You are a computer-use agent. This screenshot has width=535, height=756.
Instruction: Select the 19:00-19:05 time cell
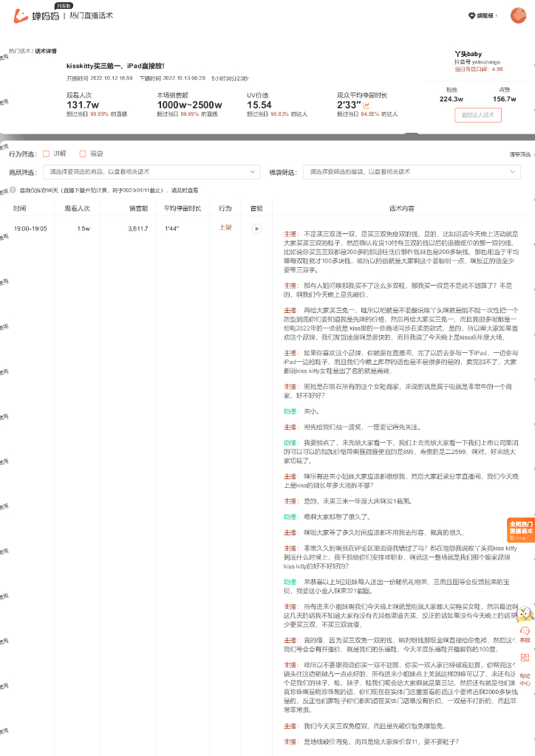(30, 229)
